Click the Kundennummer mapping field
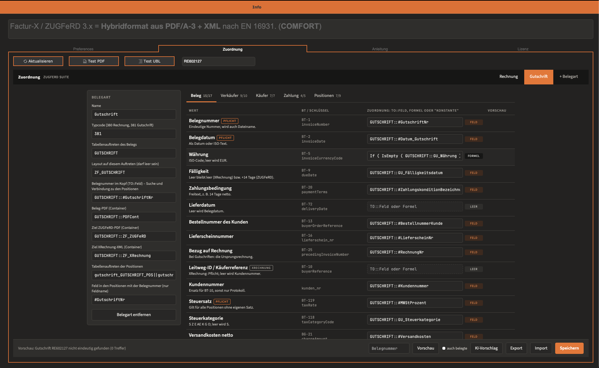This screenshot has height=368, width=599. [415, 286]
